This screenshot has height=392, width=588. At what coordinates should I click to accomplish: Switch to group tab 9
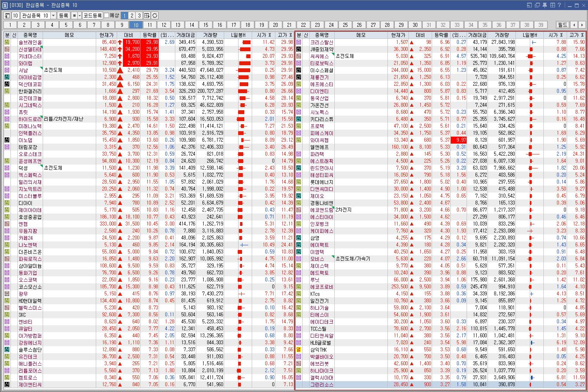click(x=122, y=25)
